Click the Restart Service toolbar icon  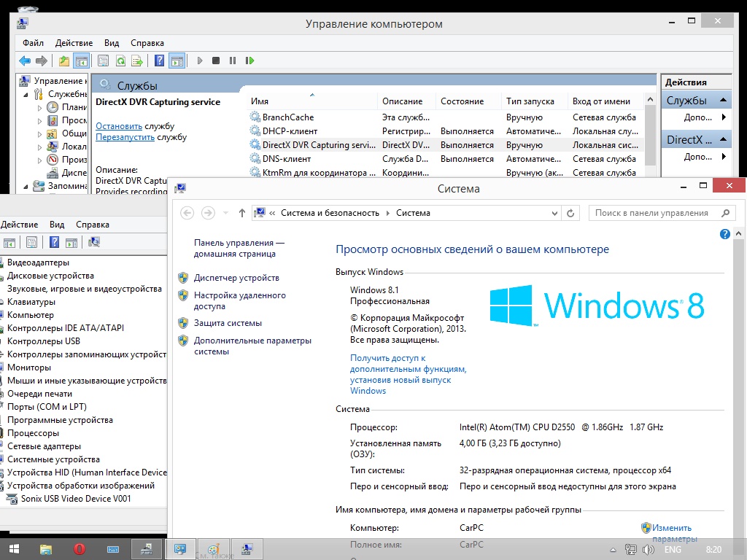click(249, 61)
